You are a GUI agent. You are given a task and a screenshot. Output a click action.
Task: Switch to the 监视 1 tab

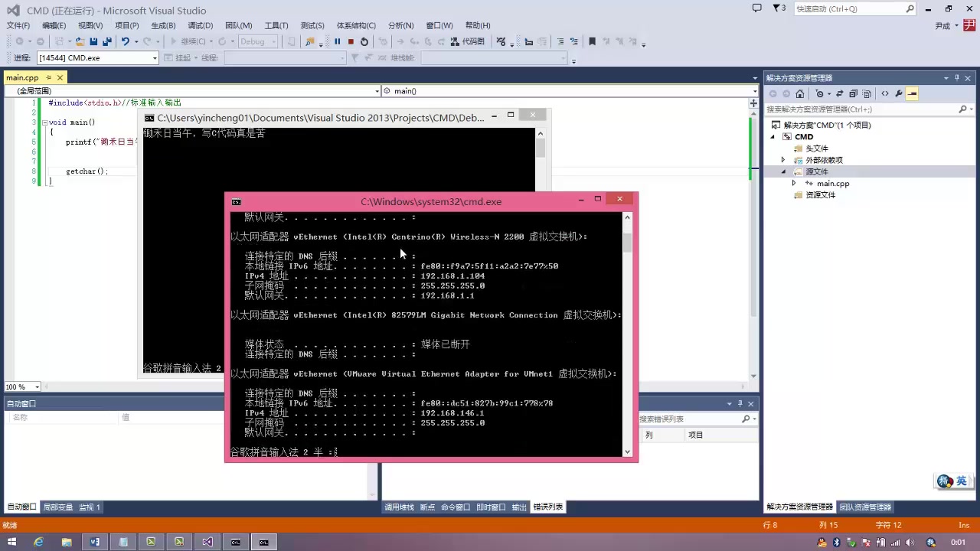[90, 507]
